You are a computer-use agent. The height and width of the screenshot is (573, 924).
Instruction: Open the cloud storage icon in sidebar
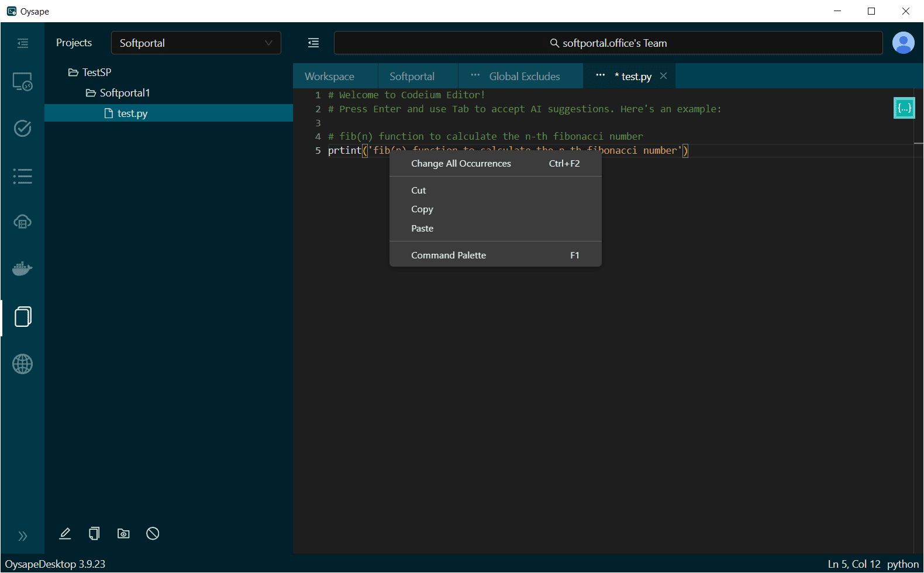[x=23, y=222]
